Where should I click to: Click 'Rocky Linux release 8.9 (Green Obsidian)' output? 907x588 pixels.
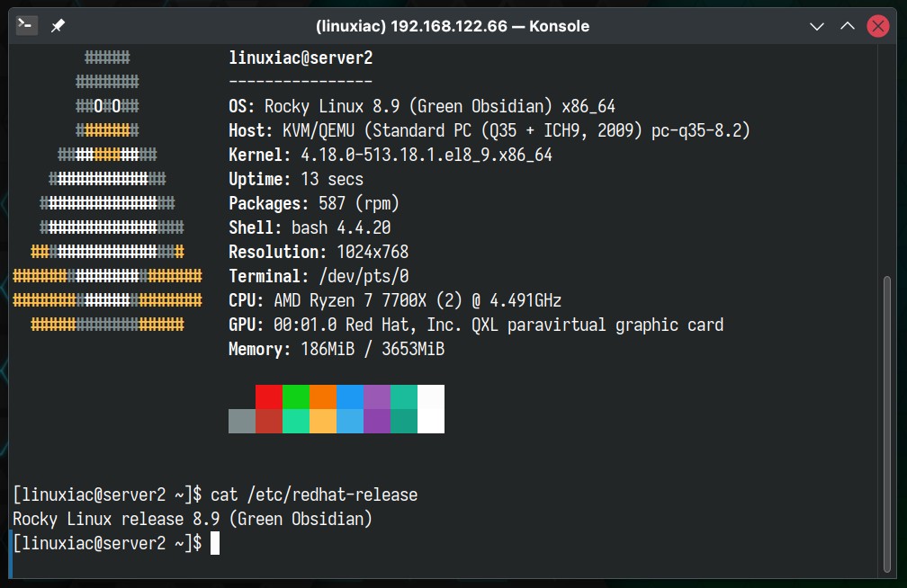click(193, 519)
